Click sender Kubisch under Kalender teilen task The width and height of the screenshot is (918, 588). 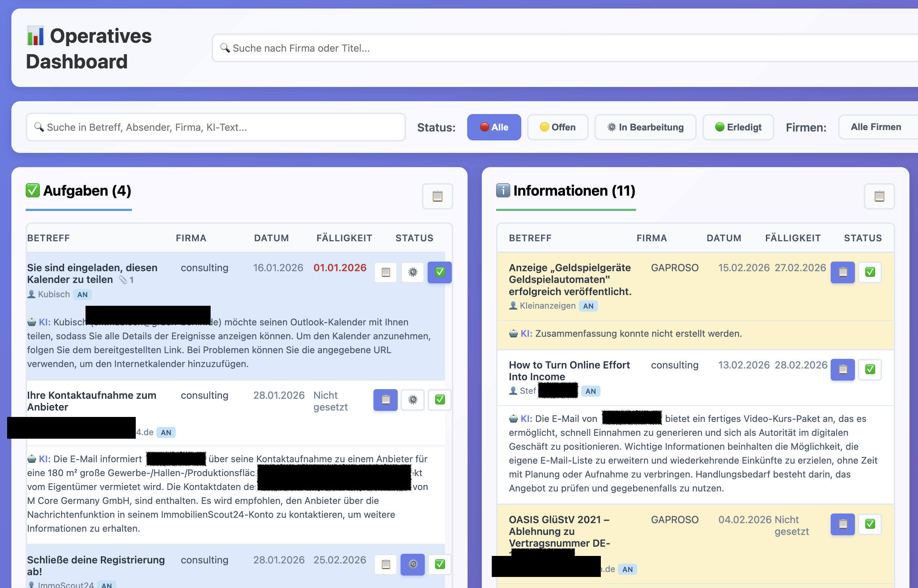54,294
